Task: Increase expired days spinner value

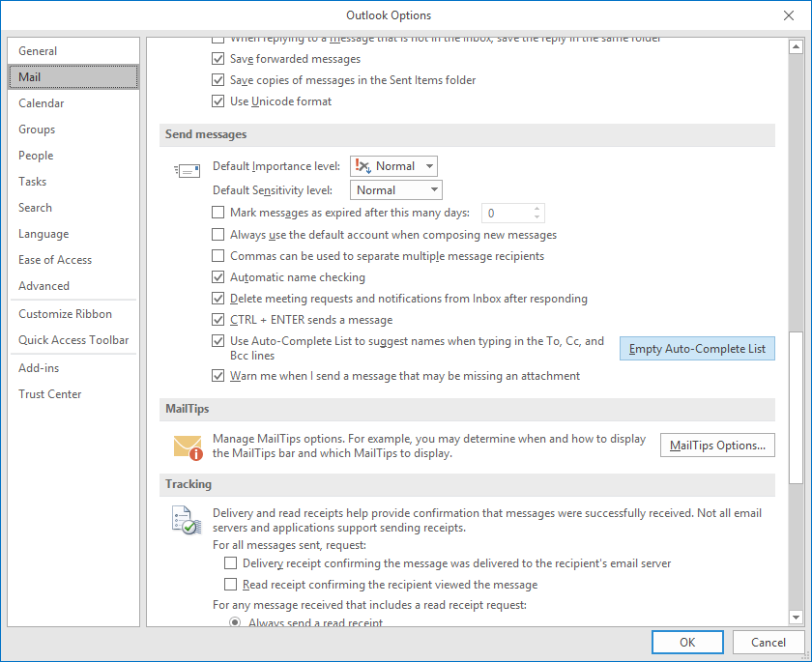Action: coord(537,209)
